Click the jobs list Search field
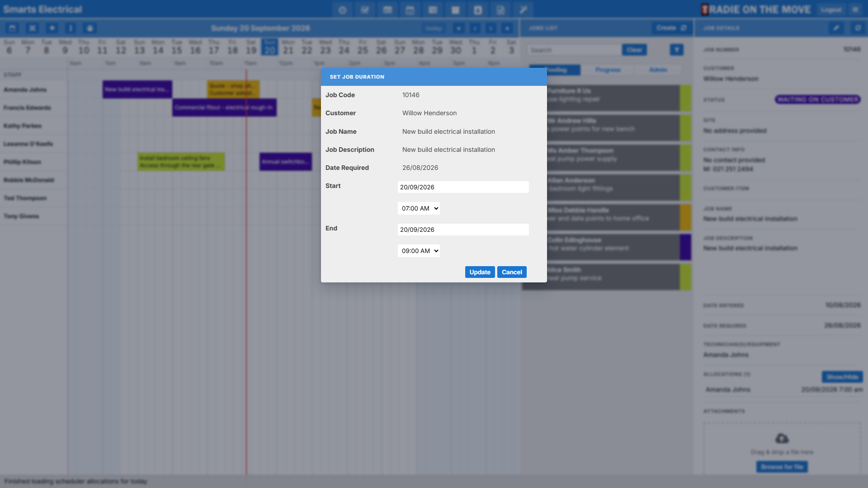Image resolution: width=868 pixels, height=488 pixels. click(x=574, y=50)
